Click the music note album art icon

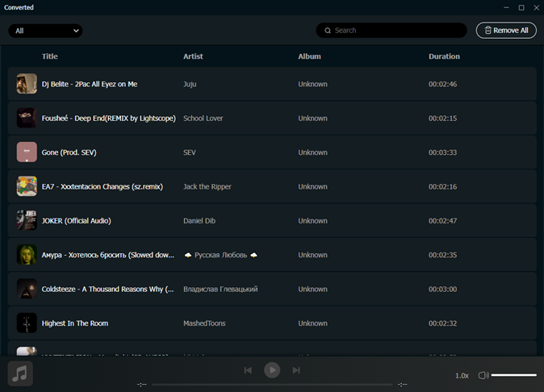pos(20,374)
